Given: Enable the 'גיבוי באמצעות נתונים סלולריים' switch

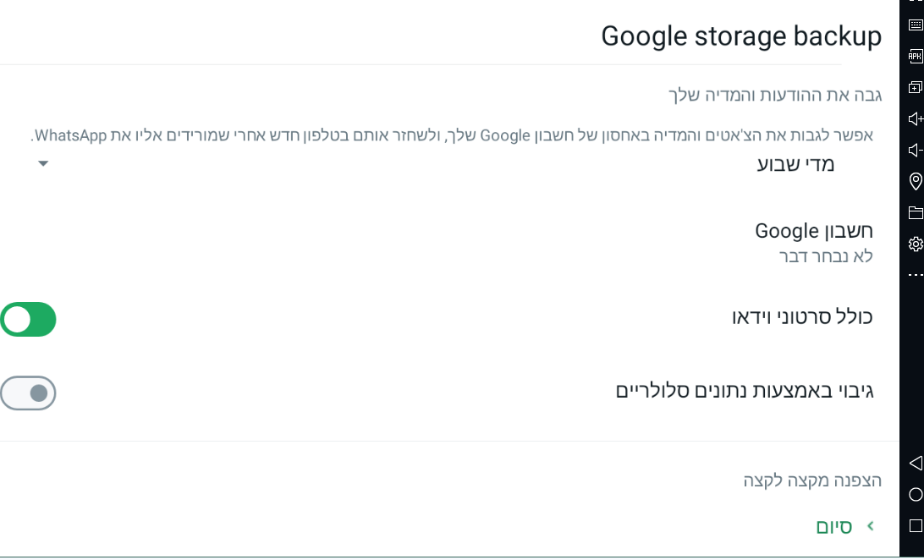Looking at the screenshot, I should coord(29,393).
